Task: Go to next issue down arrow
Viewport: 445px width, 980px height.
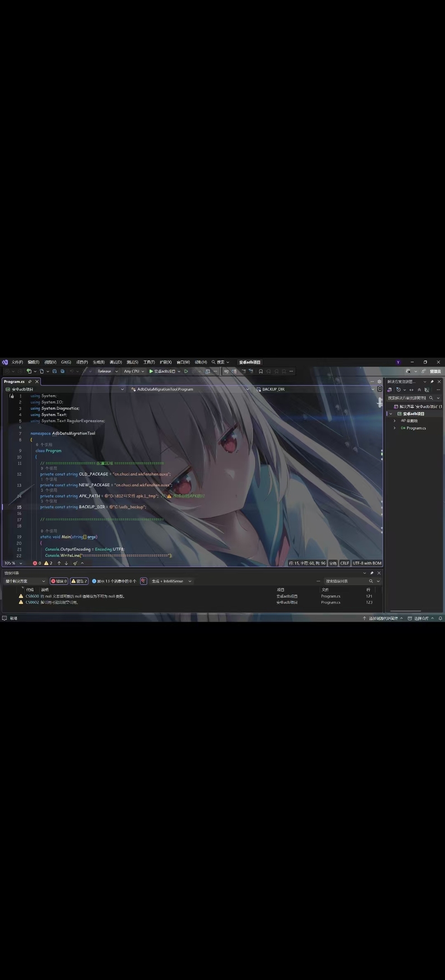Action: pos(66,563)
